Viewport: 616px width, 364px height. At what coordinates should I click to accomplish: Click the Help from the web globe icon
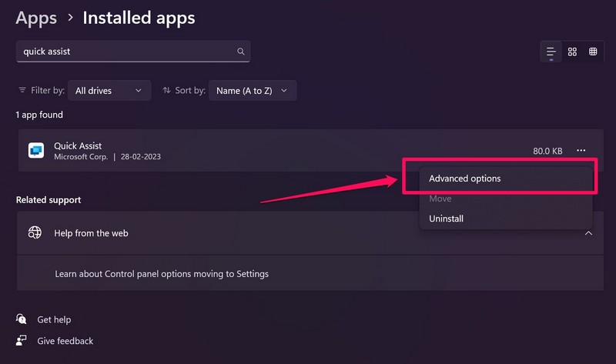click(35, 232)
